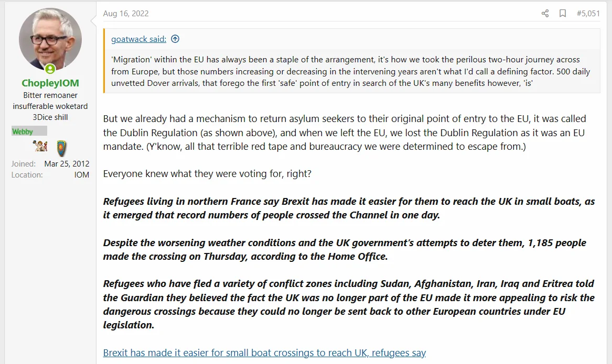
Task: Click the online status indicator on avatar
Action: (50, 69)
